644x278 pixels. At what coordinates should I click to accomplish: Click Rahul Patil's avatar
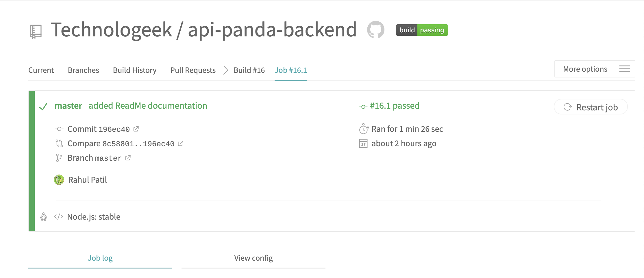tap(59, 180)
